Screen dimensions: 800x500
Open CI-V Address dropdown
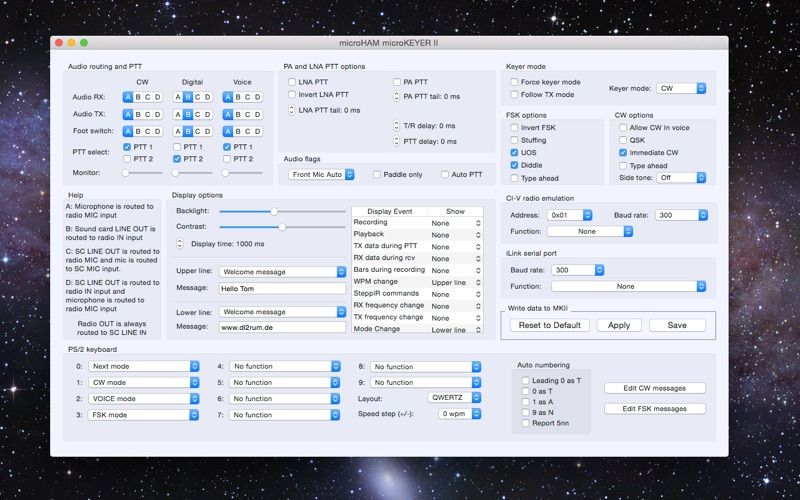(569, 215)
